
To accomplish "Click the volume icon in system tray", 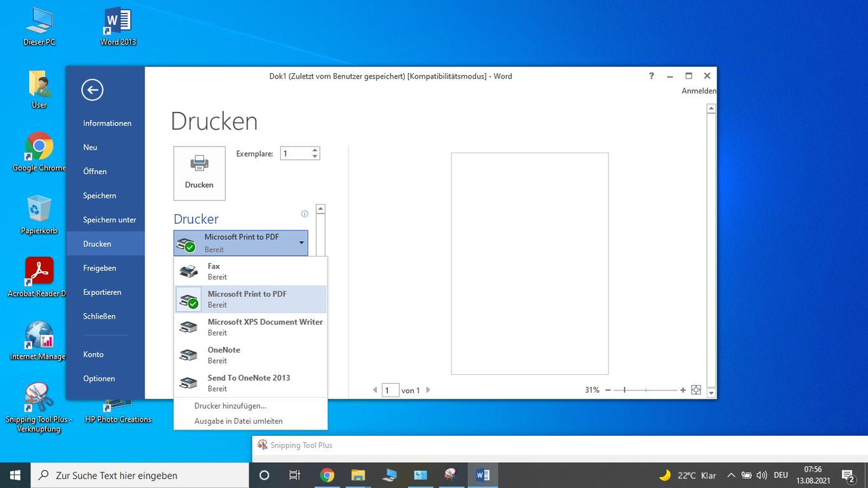I will (762, 475).
